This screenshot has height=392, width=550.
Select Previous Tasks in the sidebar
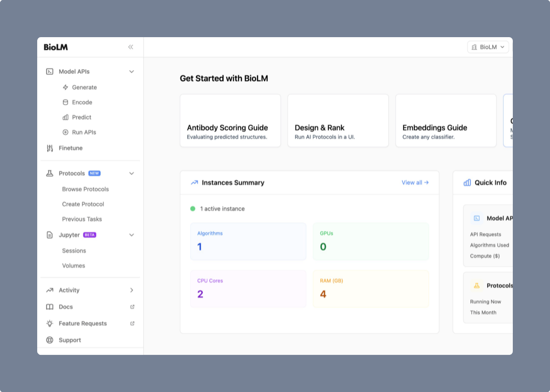point(82,219)
